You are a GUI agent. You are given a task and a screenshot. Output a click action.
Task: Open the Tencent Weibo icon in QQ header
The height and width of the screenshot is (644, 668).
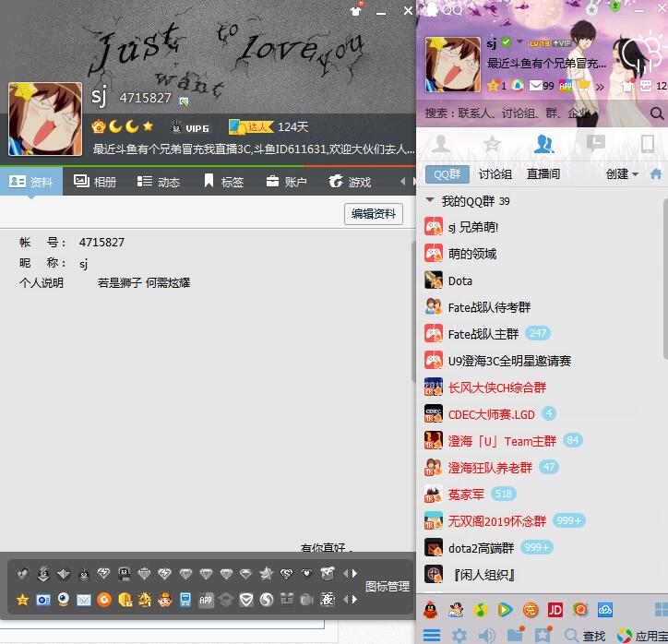pos(518,86)
